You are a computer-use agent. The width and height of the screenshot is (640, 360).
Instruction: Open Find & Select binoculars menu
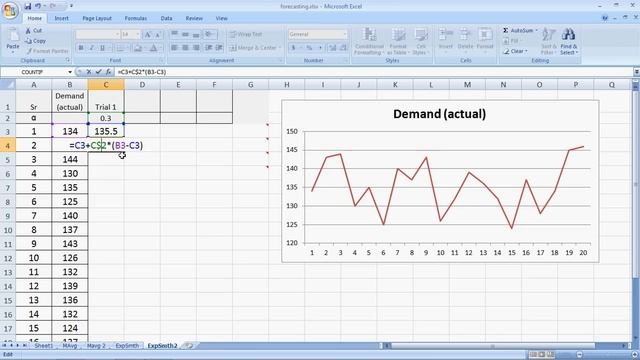[x=569, y=41]
